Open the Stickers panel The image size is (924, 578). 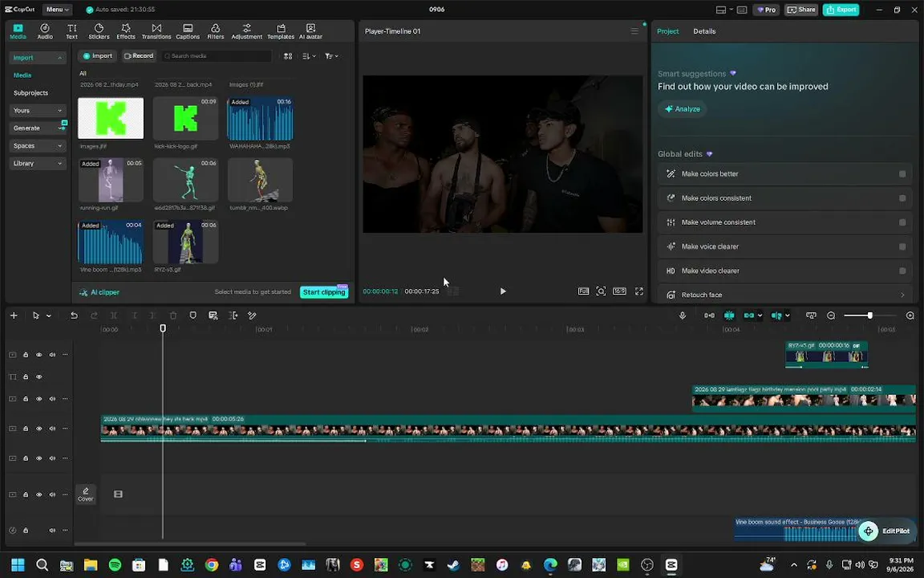99,31
